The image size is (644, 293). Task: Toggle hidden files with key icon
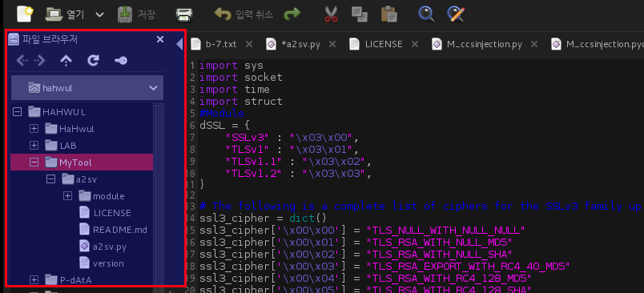tap(121, 61)
